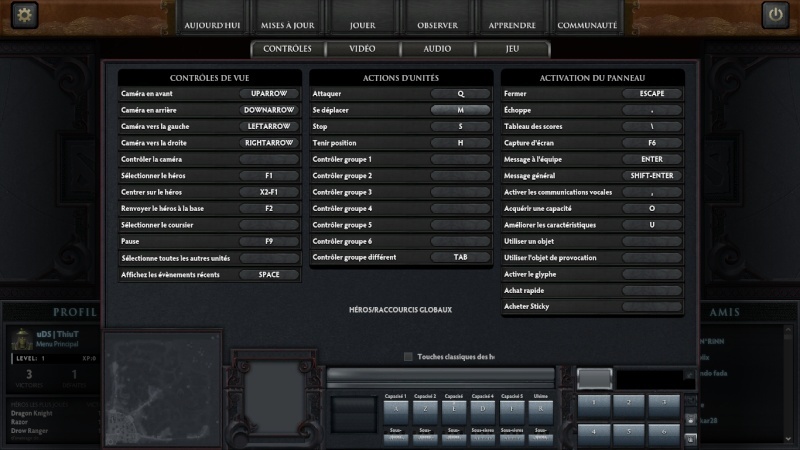Click the power quit icon
The height and width of the screenshot is (450, 800).
[776, 15]
